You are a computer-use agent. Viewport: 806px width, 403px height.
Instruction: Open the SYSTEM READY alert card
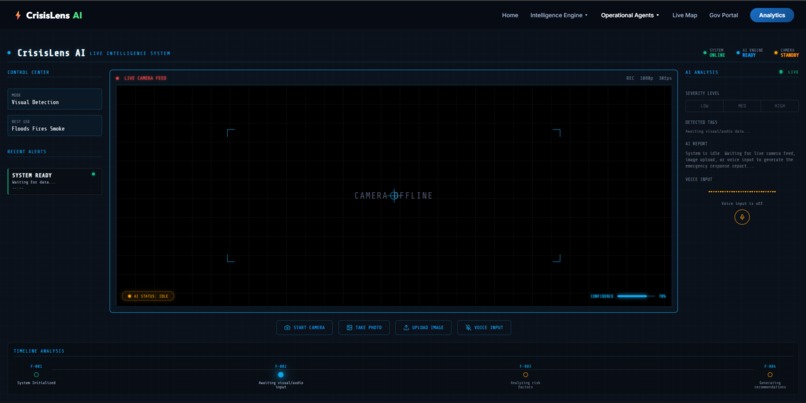(54, 181)
